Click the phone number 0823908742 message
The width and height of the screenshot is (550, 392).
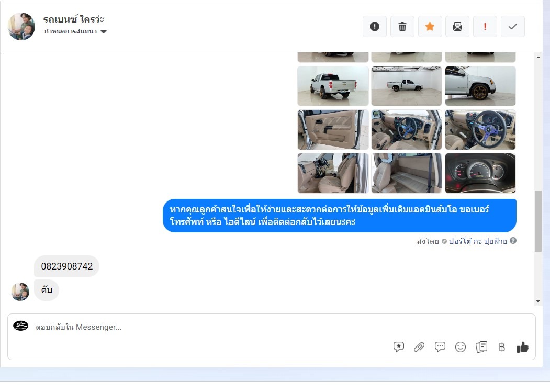(66, 266)
